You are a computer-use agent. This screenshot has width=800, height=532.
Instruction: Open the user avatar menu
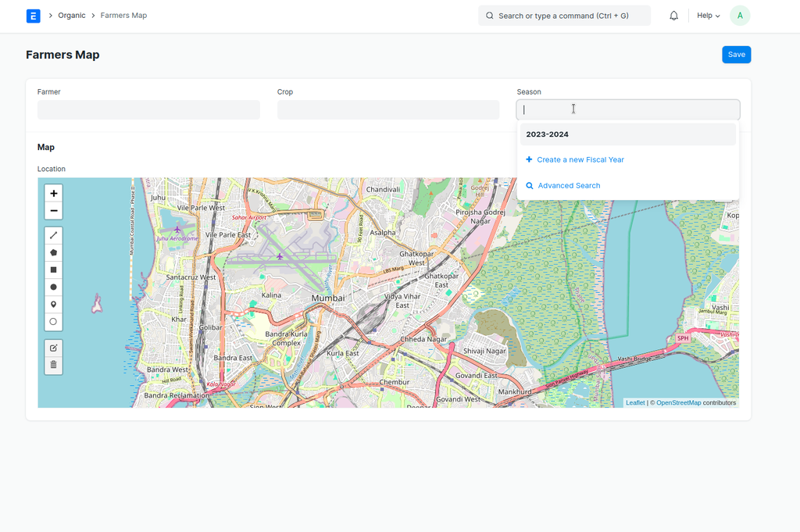point(740,16)
